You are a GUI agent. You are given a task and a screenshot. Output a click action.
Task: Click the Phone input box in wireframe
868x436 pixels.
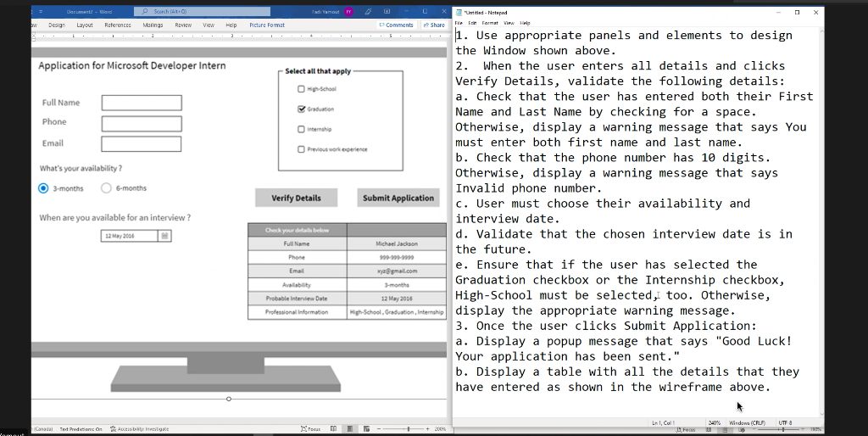[142, 124]
